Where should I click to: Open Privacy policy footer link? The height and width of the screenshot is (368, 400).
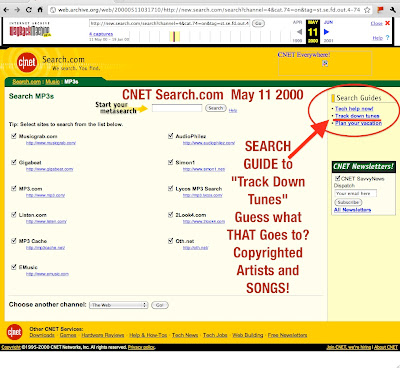click(141, 347)
